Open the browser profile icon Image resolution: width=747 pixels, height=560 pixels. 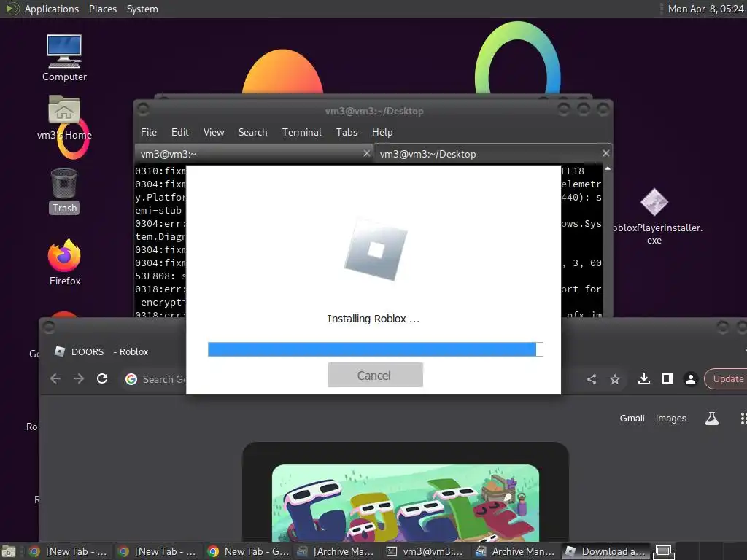click(690, 379)
